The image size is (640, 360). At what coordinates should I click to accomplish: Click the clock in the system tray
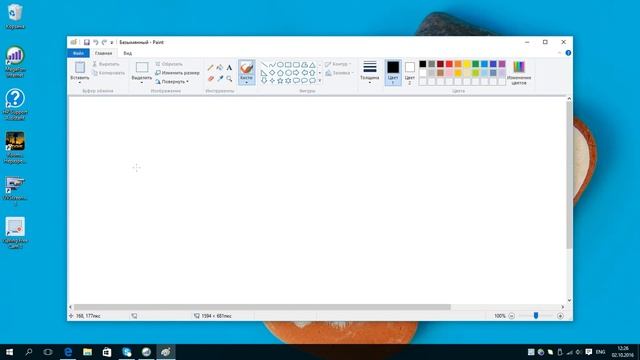pyautogui.click(x=622, y=352)
